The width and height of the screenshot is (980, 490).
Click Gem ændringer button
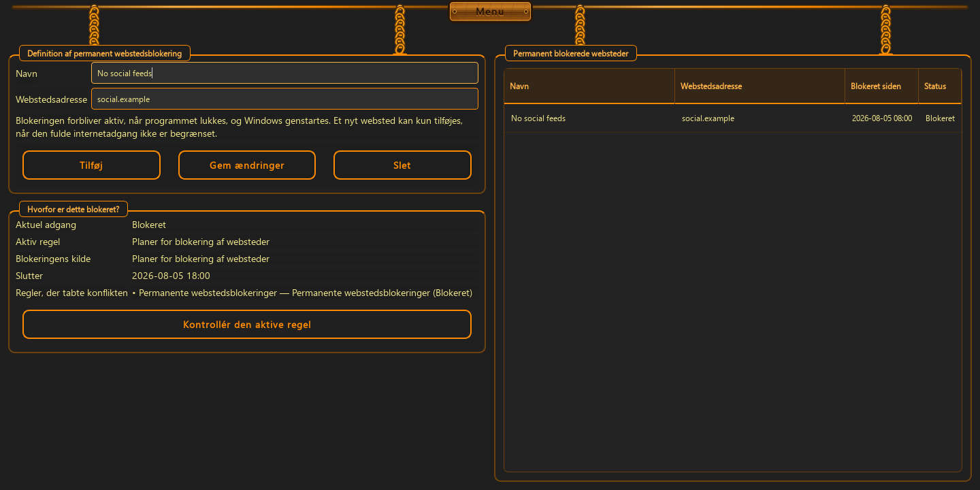click(x=247, y=165)
